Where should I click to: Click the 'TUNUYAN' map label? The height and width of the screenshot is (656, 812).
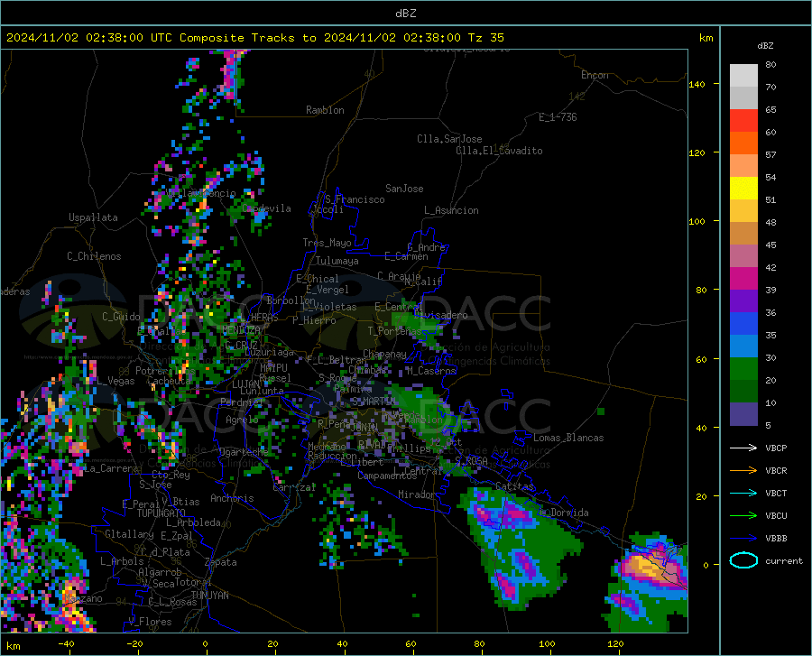209,596
